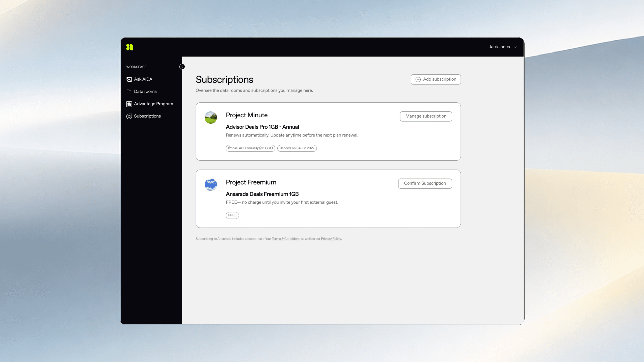This screenshot has height=362, width=644.
Task: Click the Data rooms folder icon
Action: (x=129, y=92)
